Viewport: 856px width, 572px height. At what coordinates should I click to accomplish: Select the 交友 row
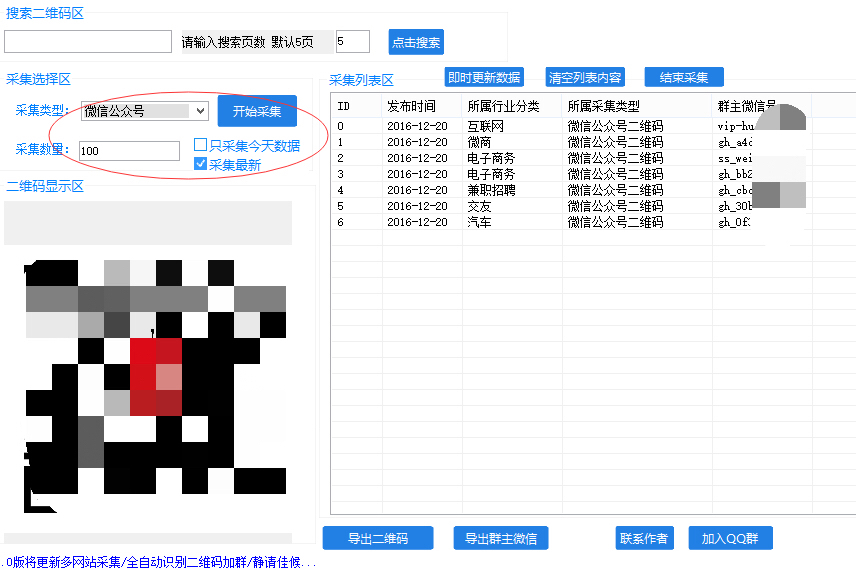coord(593,206)
